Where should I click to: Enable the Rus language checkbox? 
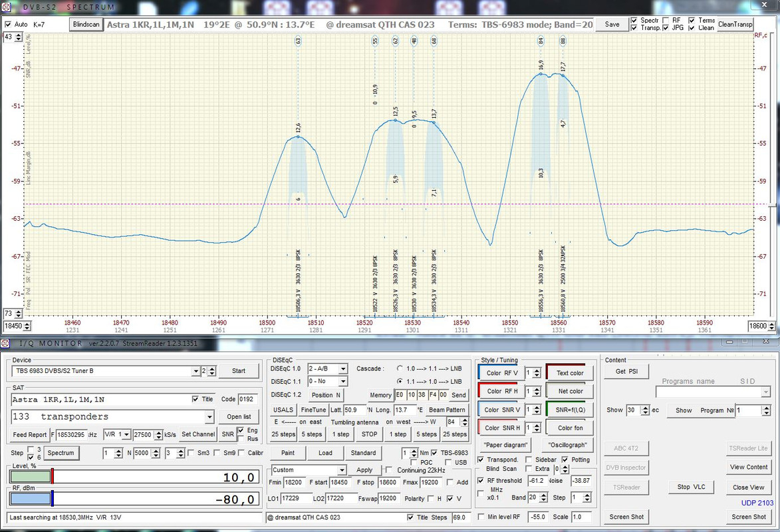click(241, 439)
